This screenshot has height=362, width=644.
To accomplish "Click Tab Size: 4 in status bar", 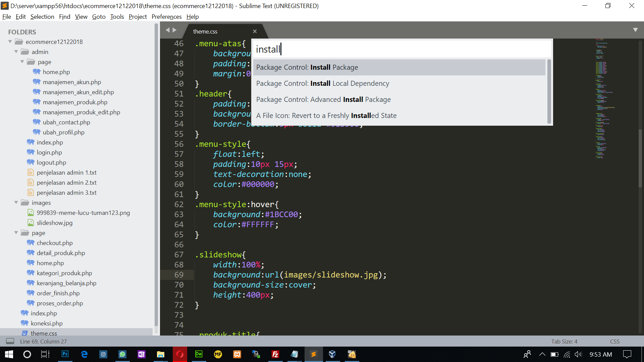I will click(564, 341).
